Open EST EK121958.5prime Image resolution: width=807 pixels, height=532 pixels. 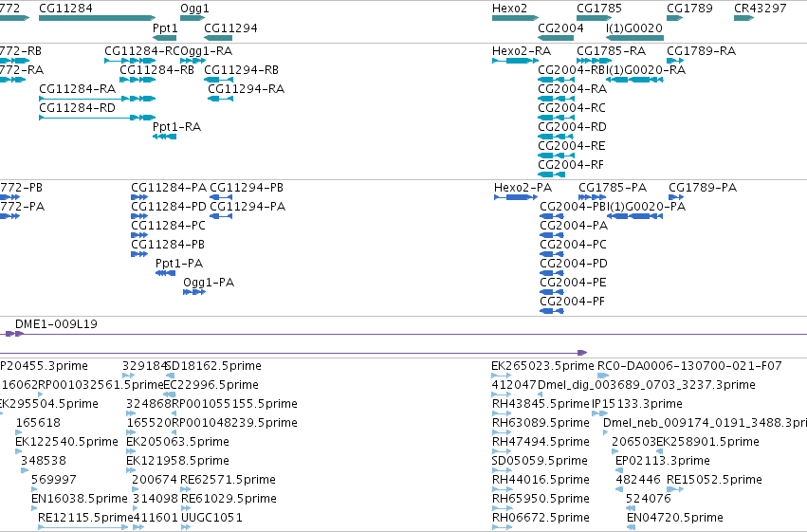[x=177, y=462]
